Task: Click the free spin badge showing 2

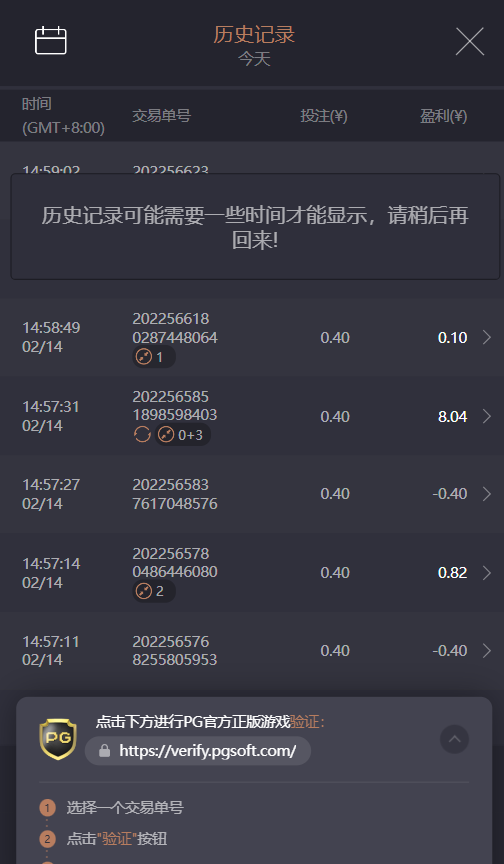Action: (x=154, y=591)
